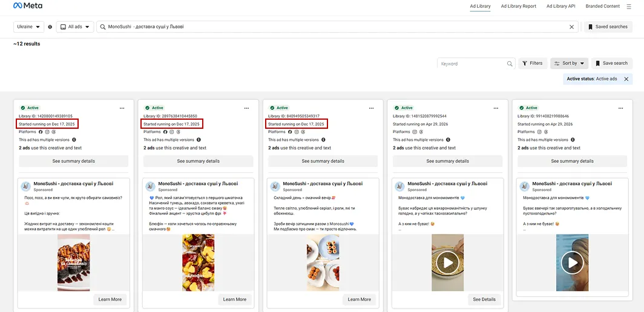Click the Threads platform icon on ad 840949505349317

coord(303,132)
